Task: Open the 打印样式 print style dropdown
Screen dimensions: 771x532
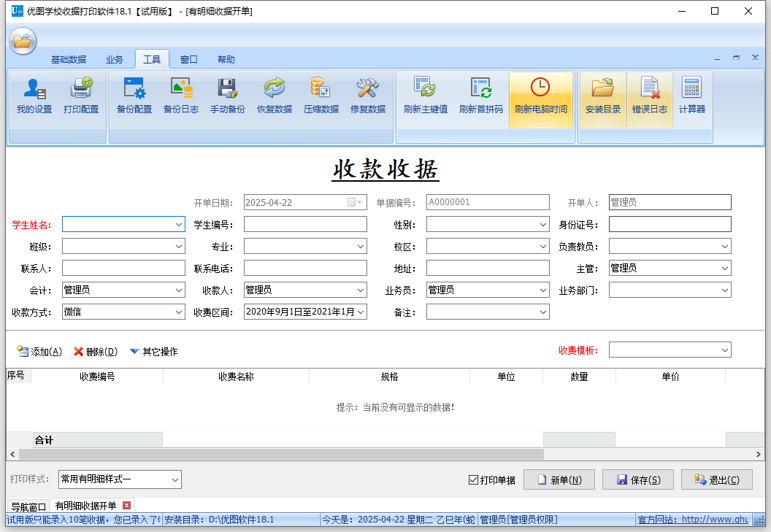Action: click(175, 479)
